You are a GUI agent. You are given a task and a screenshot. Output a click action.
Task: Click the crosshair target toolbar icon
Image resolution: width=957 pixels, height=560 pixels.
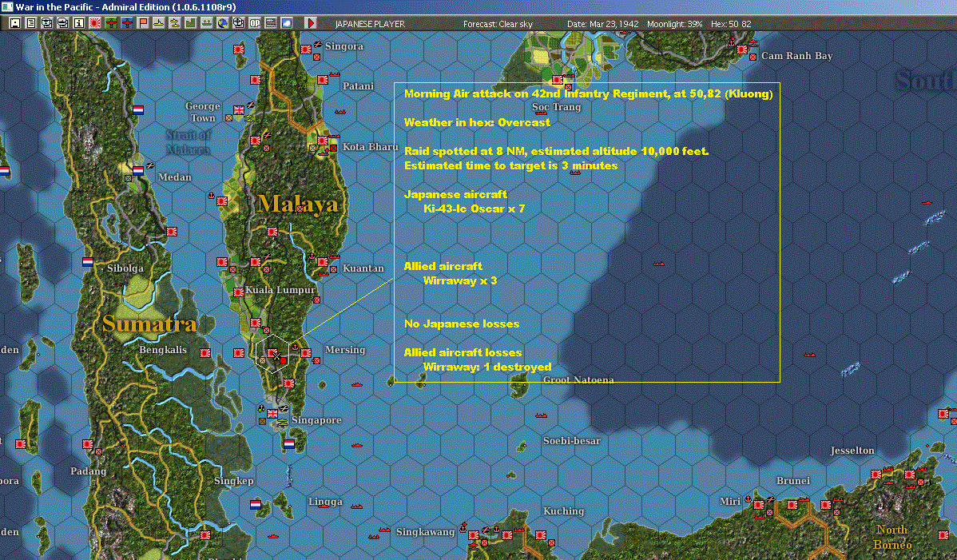pos(239,23)
